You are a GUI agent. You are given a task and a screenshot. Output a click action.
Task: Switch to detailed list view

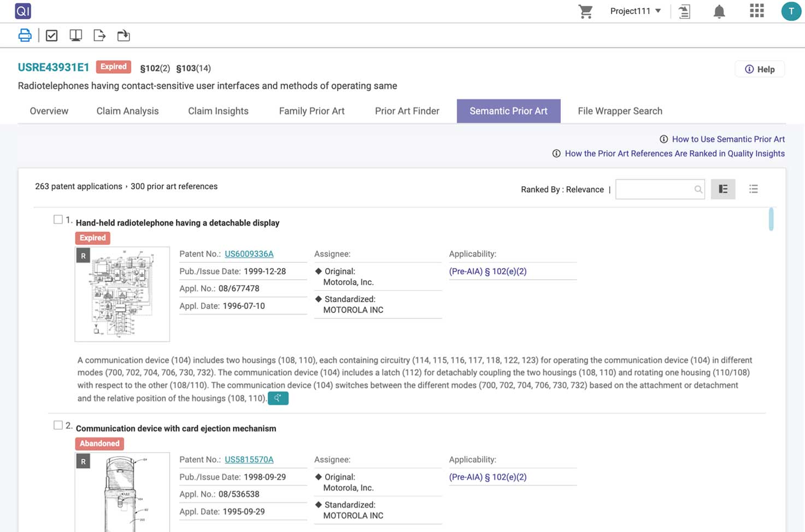point(722,189)
